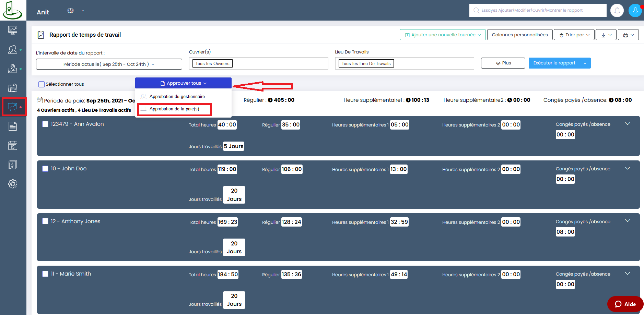The height and width of the screenshot is (315, 644).
Task: Expand the John Doe row details chevron
Action: coord(628,168)
